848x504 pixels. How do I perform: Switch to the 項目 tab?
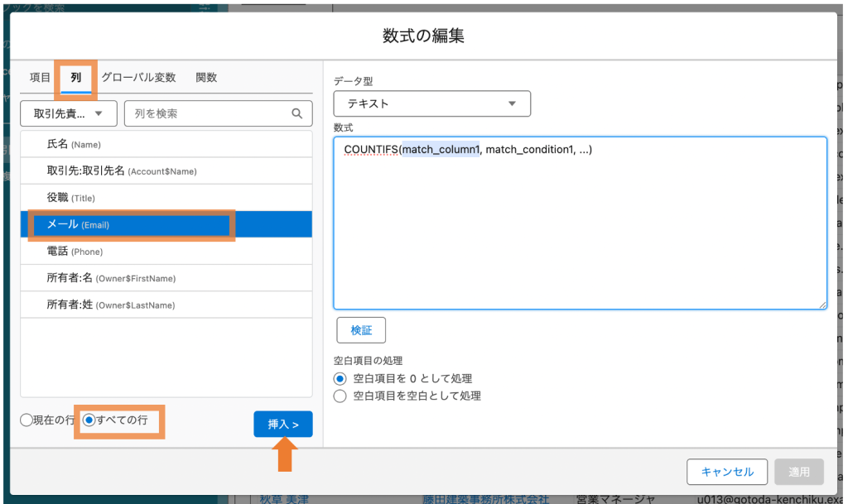pos(40,78)
